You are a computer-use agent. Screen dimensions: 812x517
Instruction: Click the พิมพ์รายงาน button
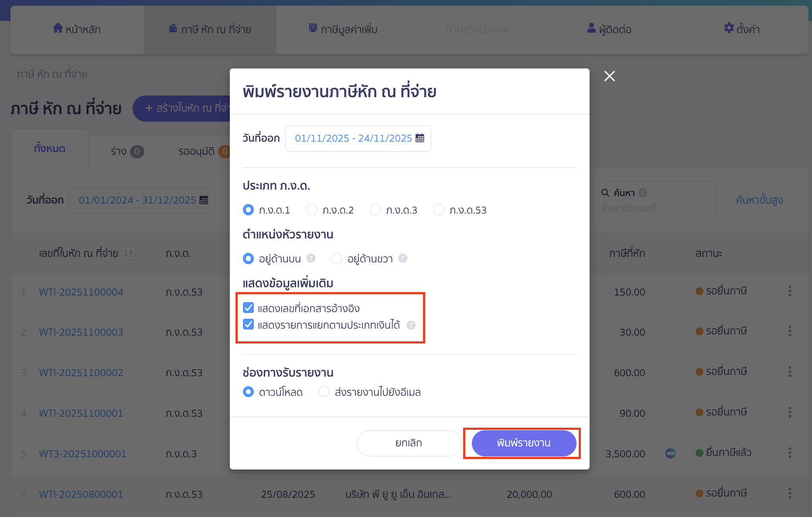point(522,443)
